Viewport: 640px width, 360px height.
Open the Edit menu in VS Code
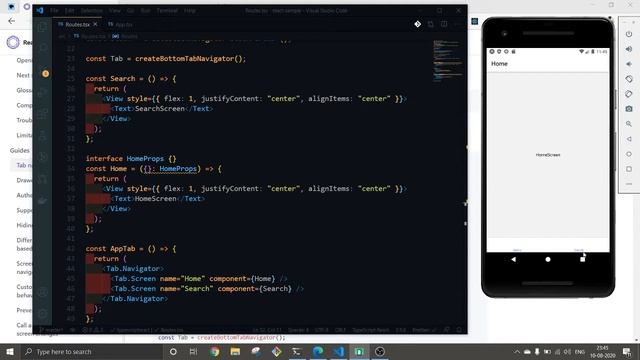click(70, 11)
